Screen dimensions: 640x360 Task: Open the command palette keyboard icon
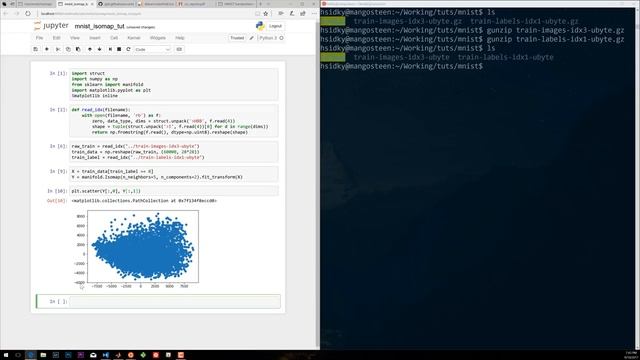179,49
